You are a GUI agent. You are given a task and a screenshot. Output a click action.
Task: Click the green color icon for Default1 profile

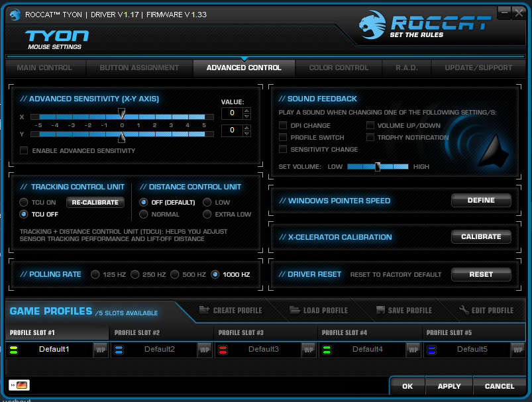pyautogui.click(x=13, y=350)
